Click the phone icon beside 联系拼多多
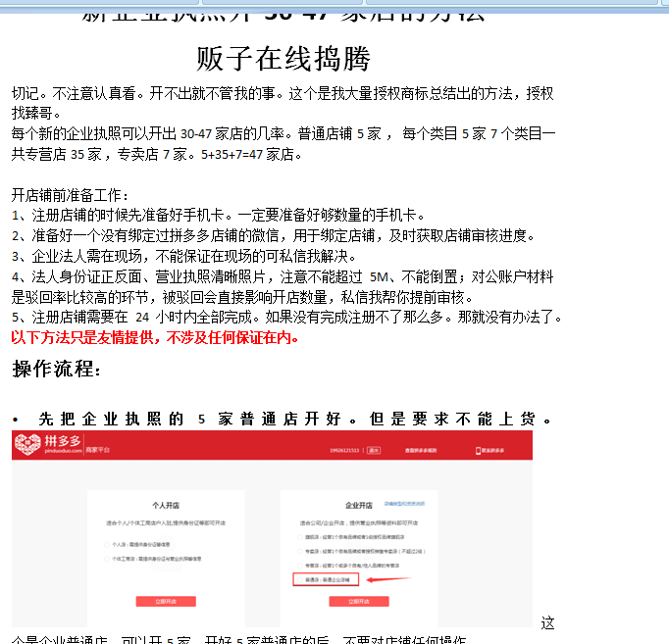Viewport: 669px width, 644px height. click(478, 450)
